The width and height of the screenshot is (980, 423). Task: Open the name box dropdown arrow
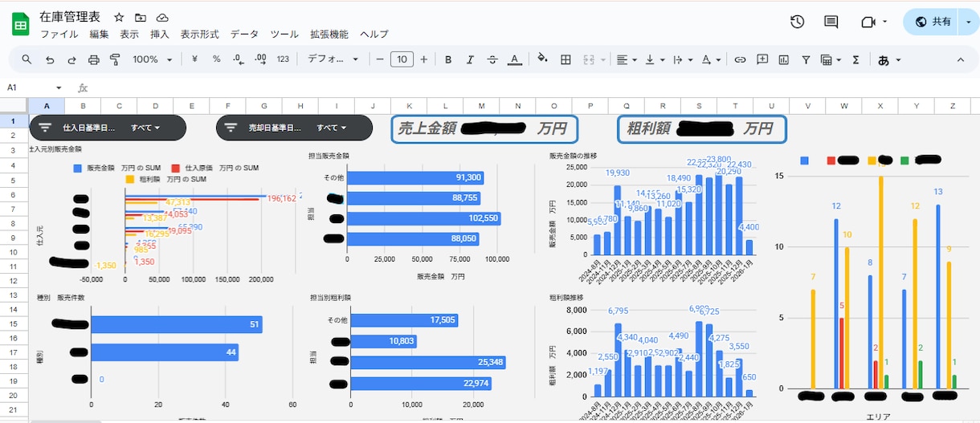(59, 87)
